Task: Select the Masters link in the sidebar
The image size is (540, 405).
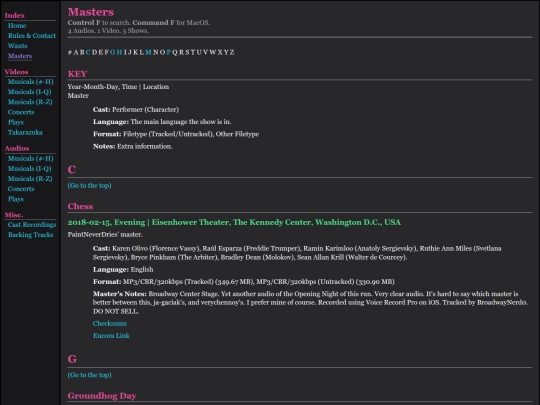Action: [x=20, y=56]
